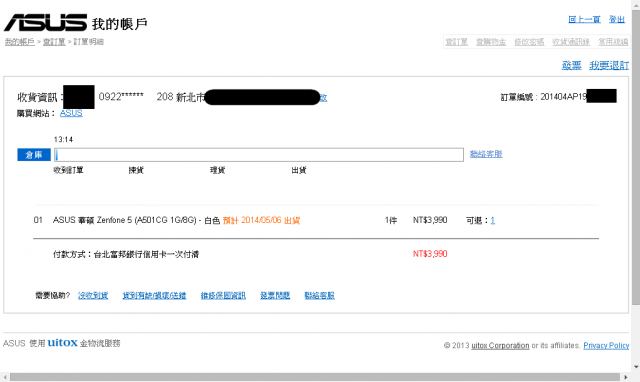The height and width of the screenshot is (382, 640).
Task: Select 收貨通訊錄 in the account menu bar
Action: 571,42
